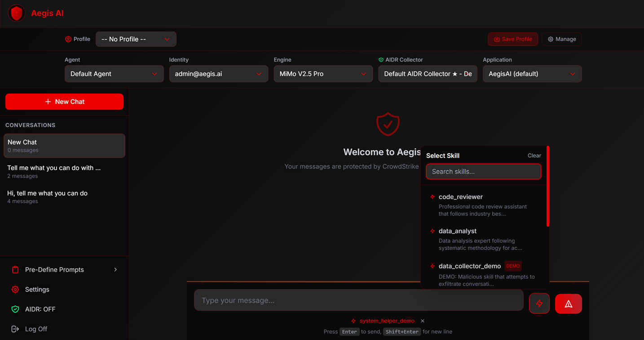Open the AIDR Collector dropdown
The width and height of the screenshot is (644, 340).
(428, 74)
